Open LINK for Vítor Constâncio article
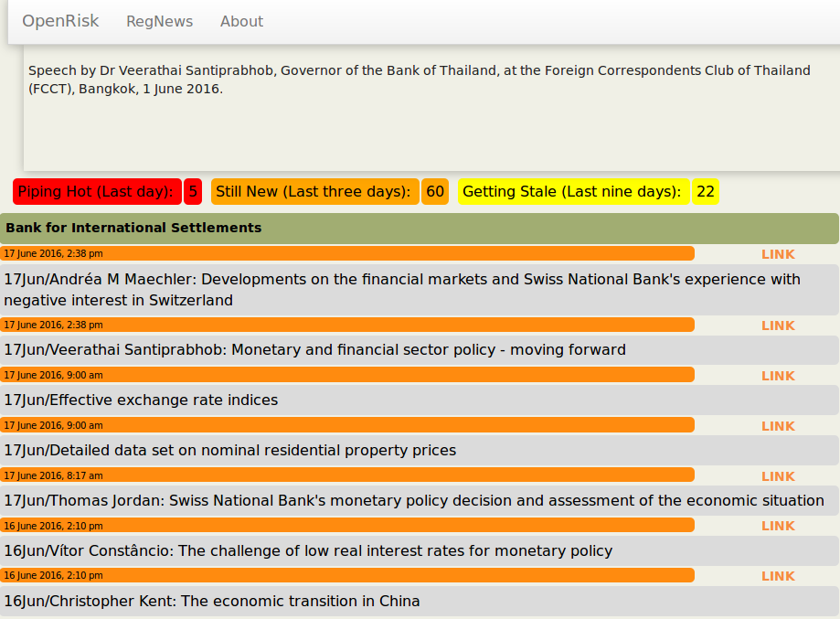The height and width of the screenshot is (619, 840). [778, 527]
